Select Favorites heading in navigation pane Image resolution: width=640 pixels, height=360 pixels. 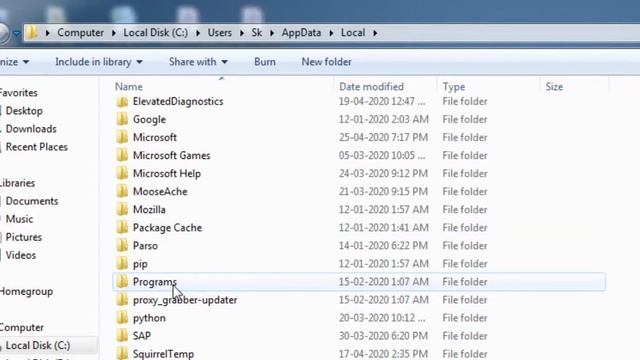point(19,93)
